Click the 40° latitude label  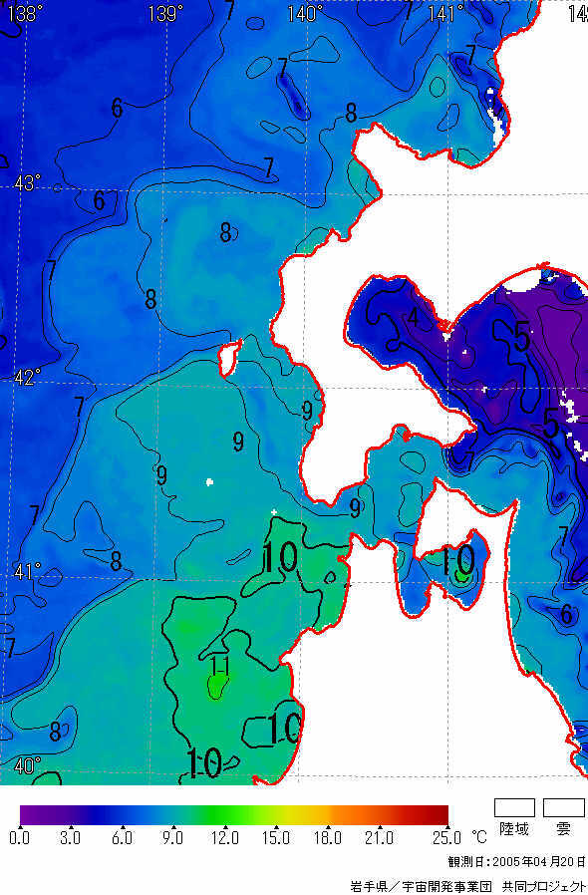tap(27, 765)
